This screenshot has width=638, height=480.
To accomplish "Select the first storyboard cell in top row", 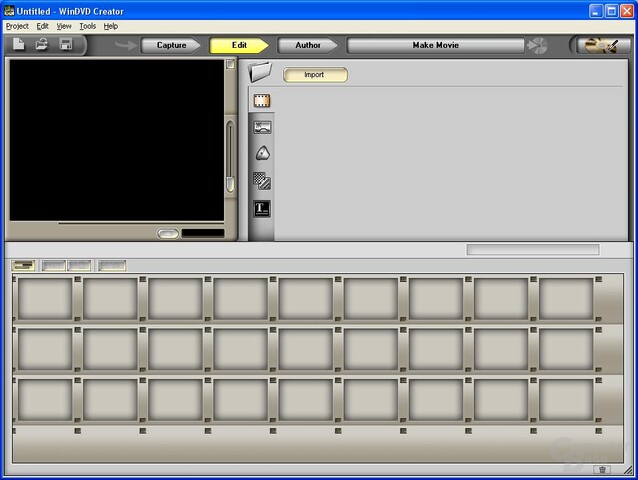I will click(x=45, y=299).
